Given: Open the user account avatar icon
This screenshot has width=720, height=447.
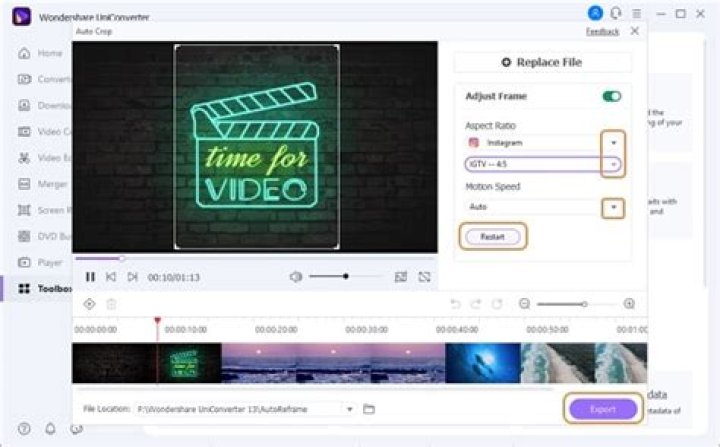Looking at the screenshot, I should click(595, 13).
